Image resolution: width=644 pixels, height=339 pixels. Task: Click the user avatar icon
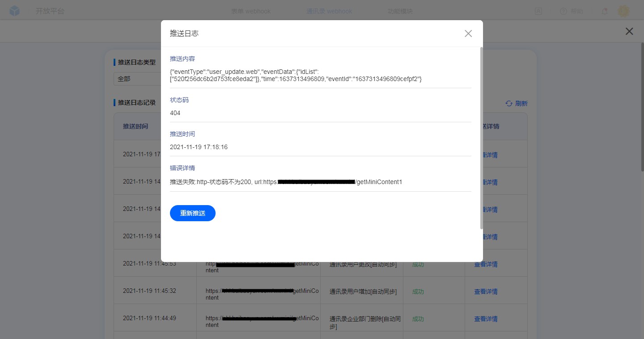tap(623, 11)
